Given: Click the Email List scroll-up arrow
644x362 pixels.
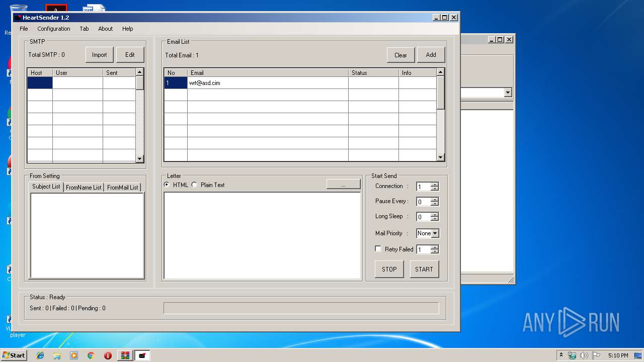Looking at the screenshot, I should (x=441, y=72).
